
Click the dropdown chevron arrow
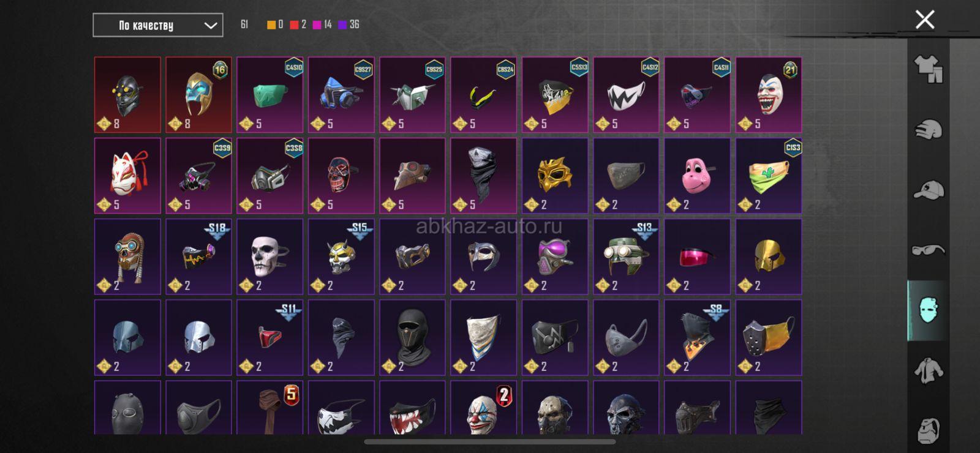coord(210,26)
